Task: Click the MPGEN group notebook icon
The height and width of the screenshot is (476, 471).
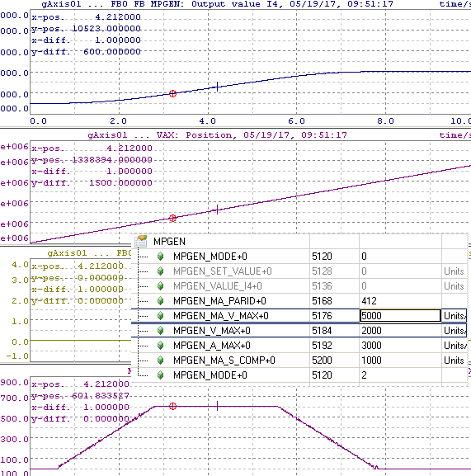Action: point(141,242)
